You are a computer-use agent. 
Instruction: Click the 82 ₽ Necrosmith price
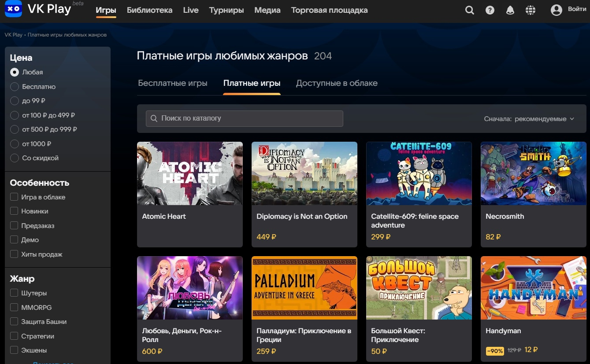(x=493, y=237)
